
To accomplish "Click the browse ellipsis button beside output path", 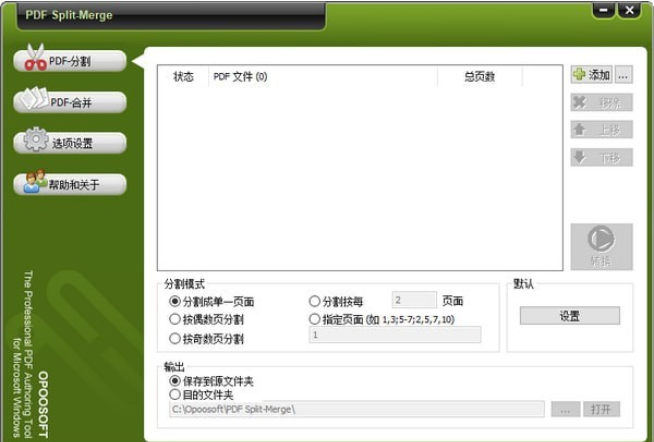I will coord(565,409).
